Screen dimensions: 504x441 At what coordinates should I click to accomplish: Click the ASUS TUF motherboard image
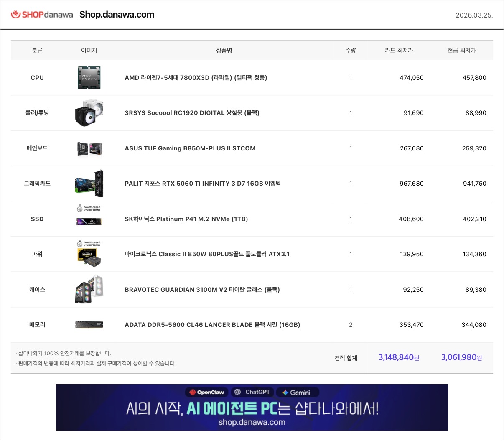[x=89, y=148]
